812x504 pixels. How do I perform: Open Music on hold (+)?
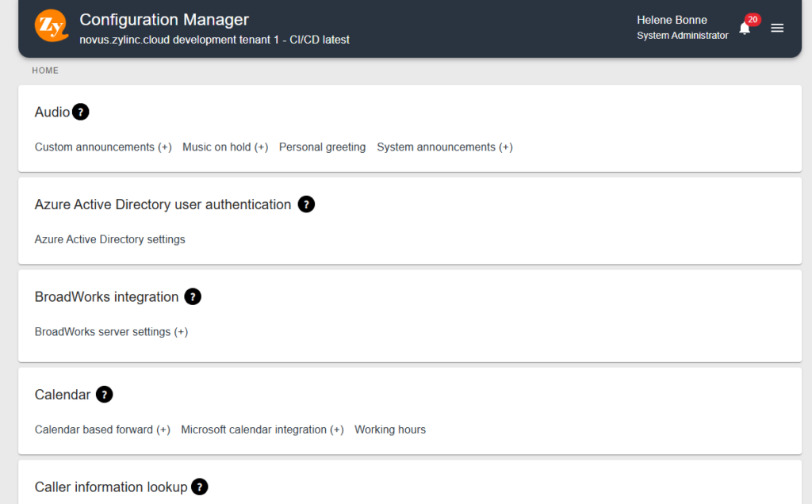(x=225, y=147)
